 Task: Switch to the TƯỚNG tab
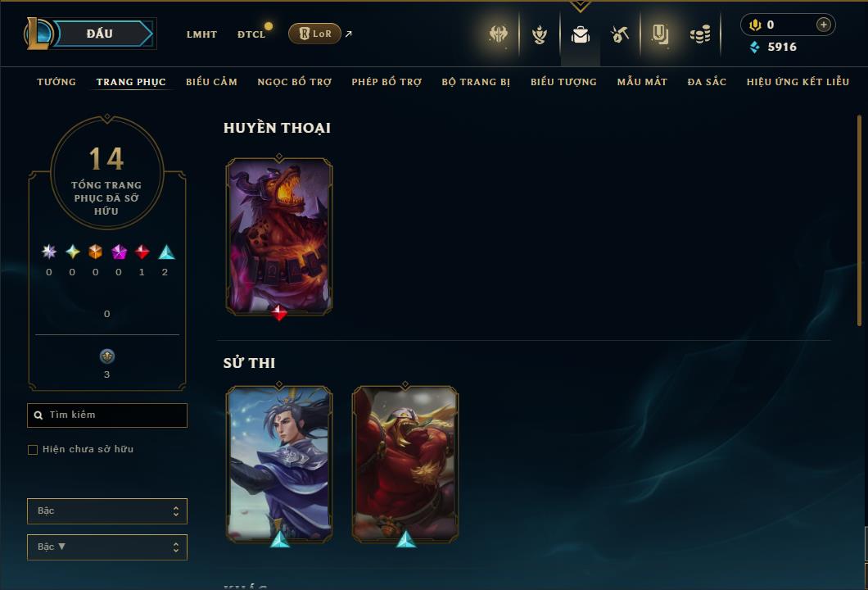pyautogui.click(x=57, y=82)
